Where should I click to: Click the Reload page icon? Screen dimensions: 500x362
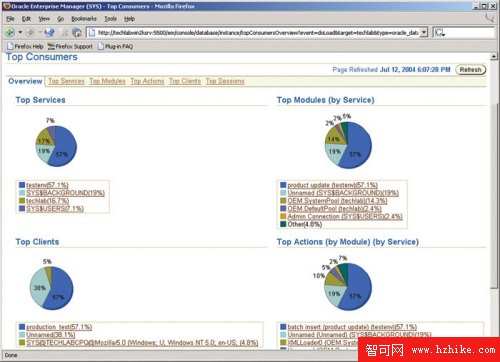[x=50, y=32]
